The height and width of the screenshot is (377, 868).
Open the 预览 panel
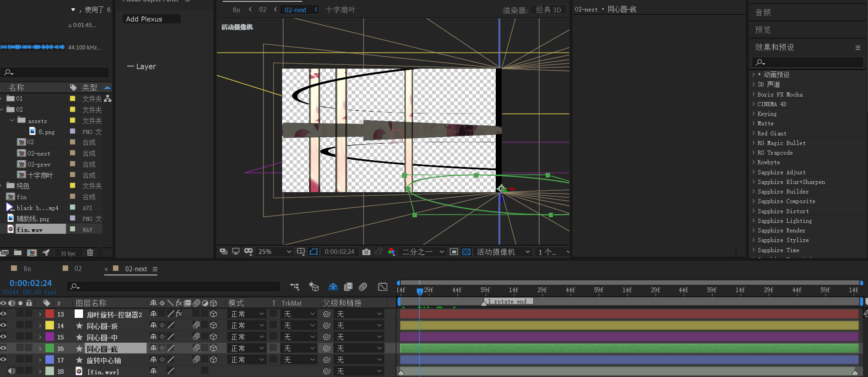[x=763, y=30]
